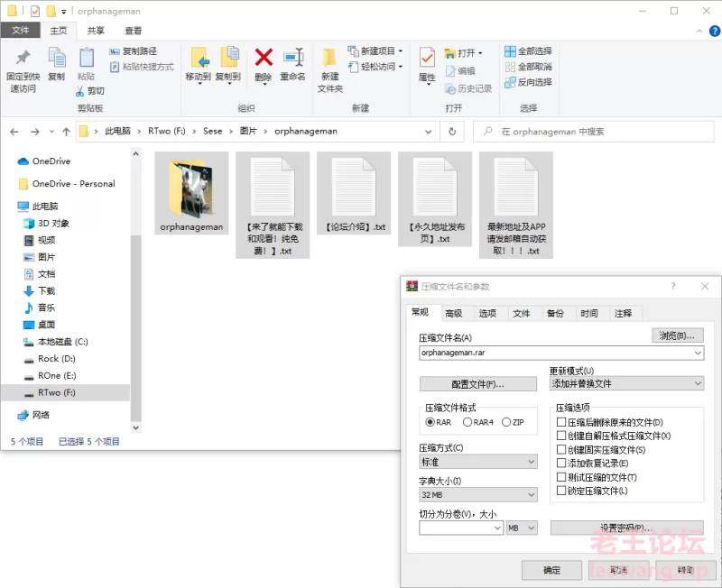Select the RAR archive format radio
Viewport: 722px width, 588px height.
pos(430,422)
